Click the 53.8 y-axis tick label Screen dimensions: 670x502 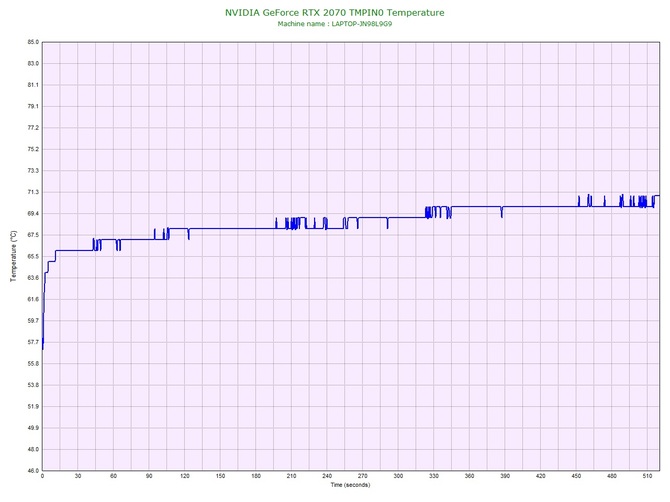(33, 385)
